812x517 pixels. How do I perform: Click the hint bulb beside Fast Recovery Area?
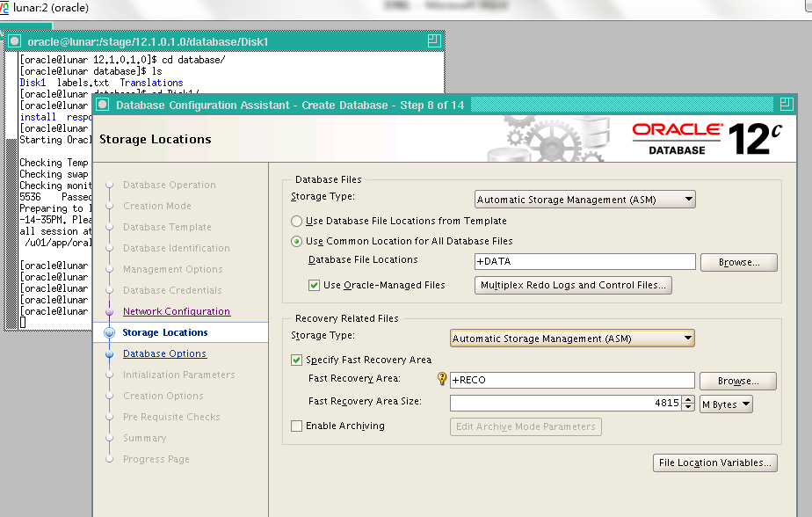442,379
